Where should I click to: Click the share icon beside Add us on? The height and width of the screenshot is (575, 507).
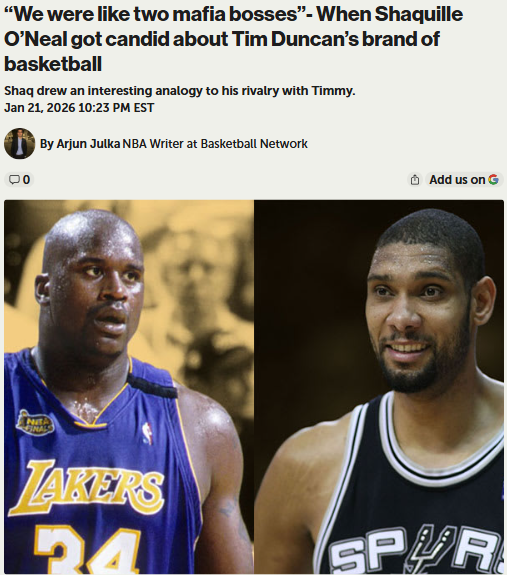[415, 180]
